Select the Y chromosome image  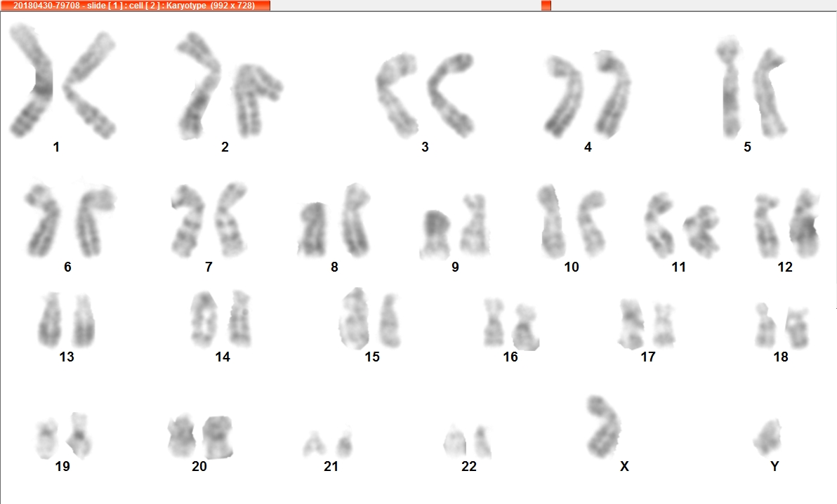pyautogui.click(x=767, y=438)
